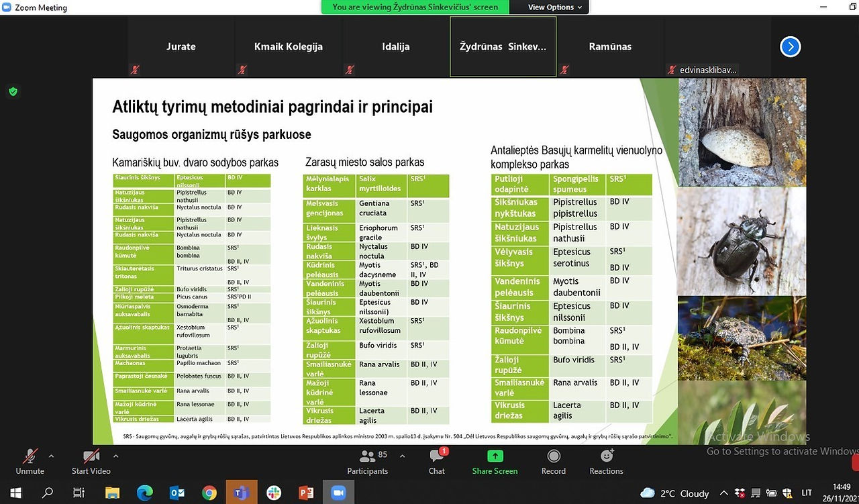Click the green encryption shield icon
The height and width of the screenshot is (504, 859).
point(13,91)
